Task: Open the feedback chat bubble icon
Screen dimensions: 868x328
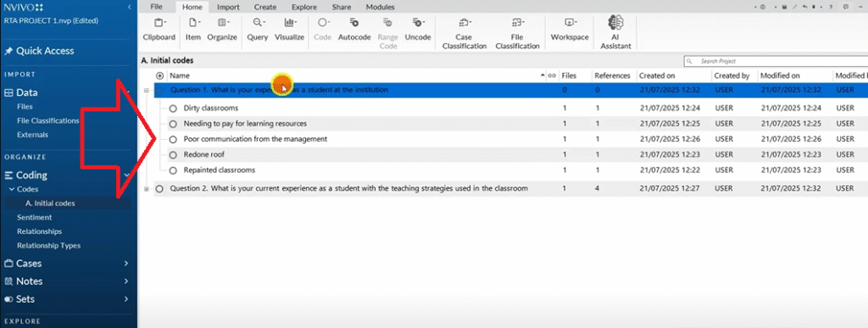Action: click(x=845, y=7)
